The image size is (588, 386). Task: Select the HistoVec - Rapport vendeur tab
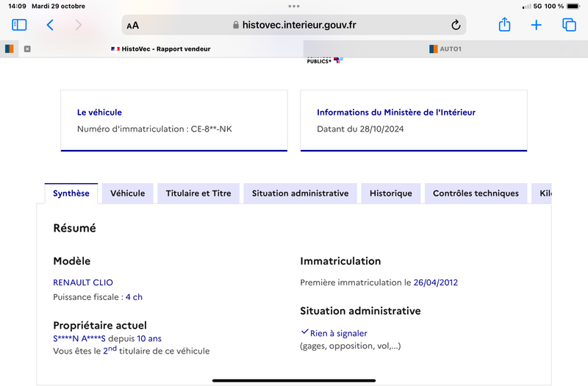coord(160,49)
